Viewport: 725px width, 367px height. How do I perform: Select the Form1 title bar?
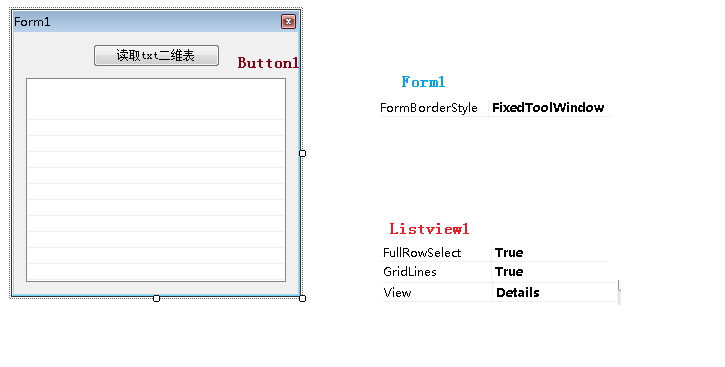click(x=156, y=21)
